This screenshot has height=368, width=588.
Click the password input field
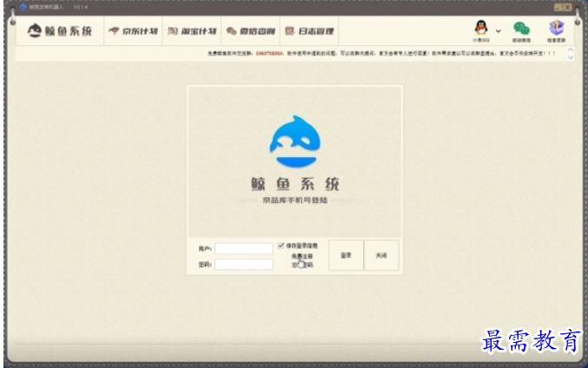pos(244,265)
